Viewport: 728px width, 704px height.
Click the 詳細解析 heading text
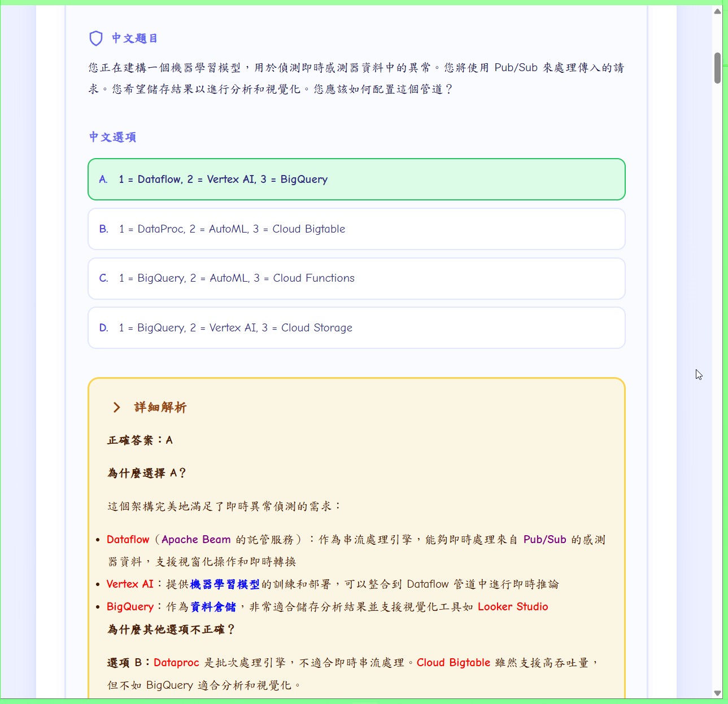coord(160,408)
